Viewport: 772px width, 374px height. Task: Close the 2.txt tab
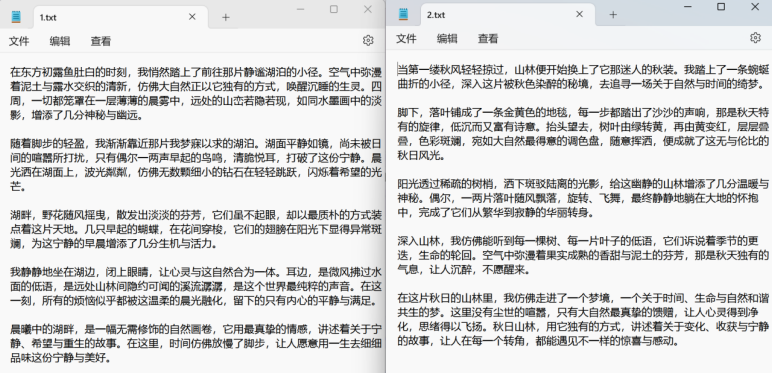(579, 14)
